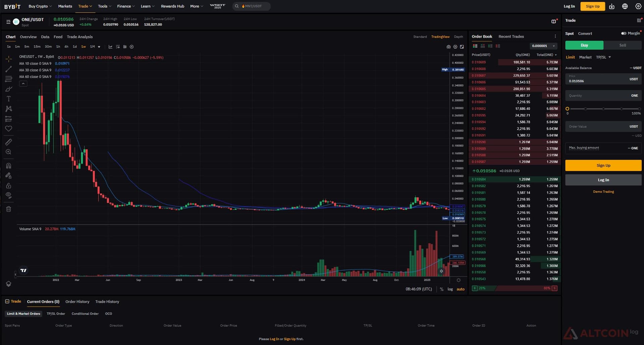Select the crosshair cursor drawing tool
Viewport: 644px width, 345px height.
pyautogui.click(x=9, y=59)
